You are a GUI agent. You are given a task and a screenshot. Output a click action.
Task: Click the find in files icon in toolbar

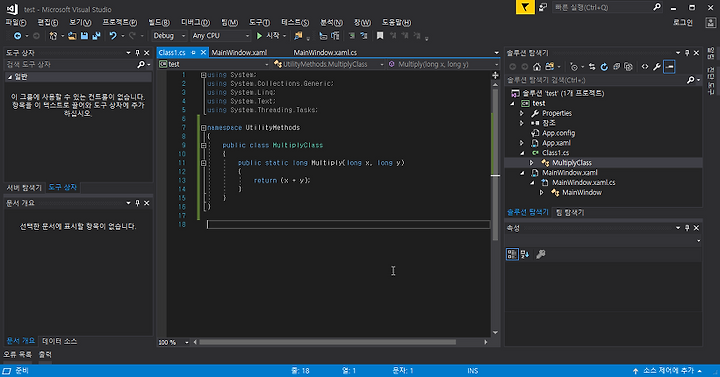pos(298,36)
